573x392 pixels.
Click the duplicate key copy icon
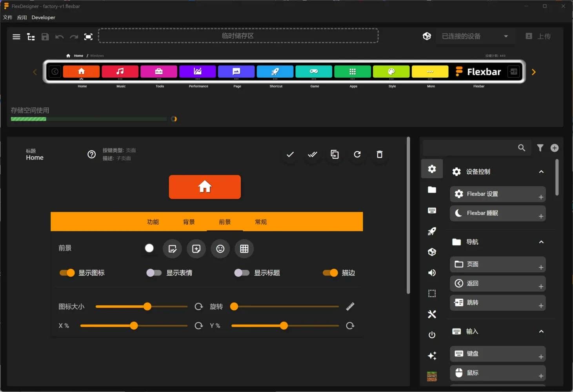point(335,154)
